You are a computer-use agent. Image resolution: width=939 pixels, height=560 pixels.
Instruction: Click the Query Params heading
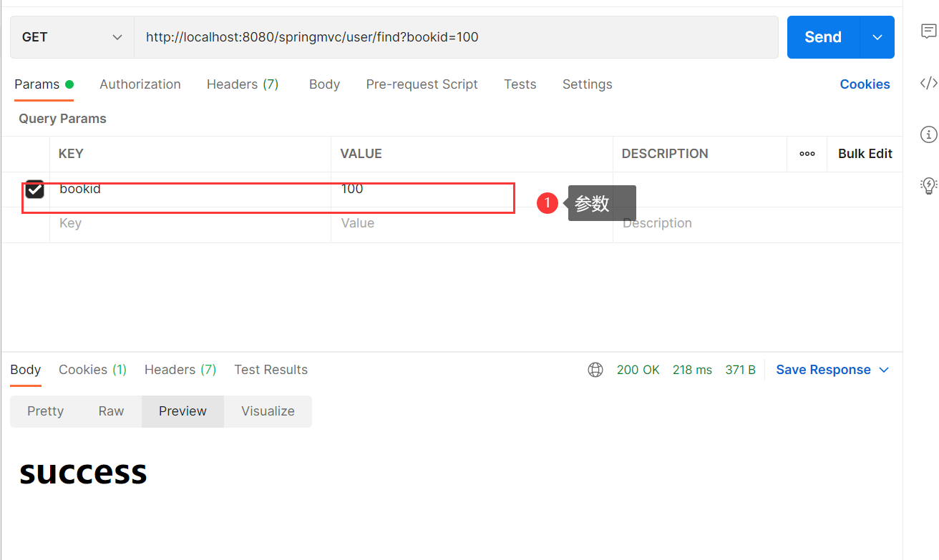(62, 119)
